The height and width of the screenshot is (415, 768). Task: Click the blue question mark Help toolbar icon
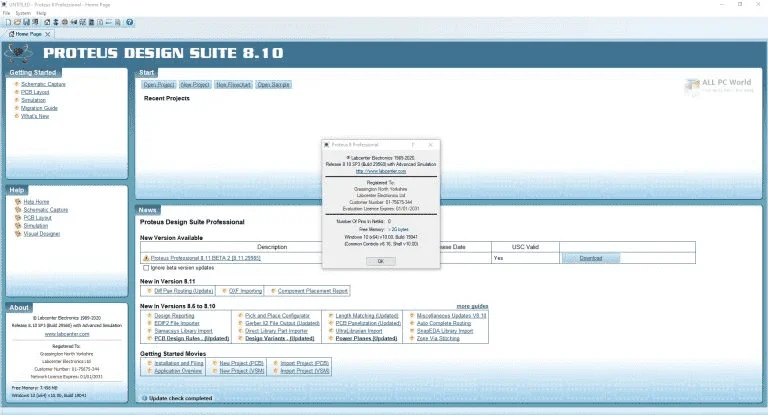[130, 22]
